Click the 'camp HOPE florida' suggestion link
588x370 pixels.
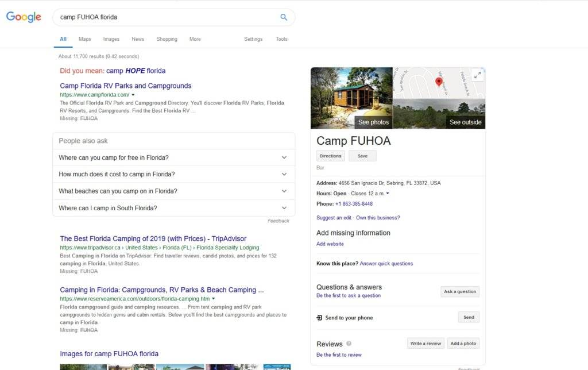click(x=136, y=71)
